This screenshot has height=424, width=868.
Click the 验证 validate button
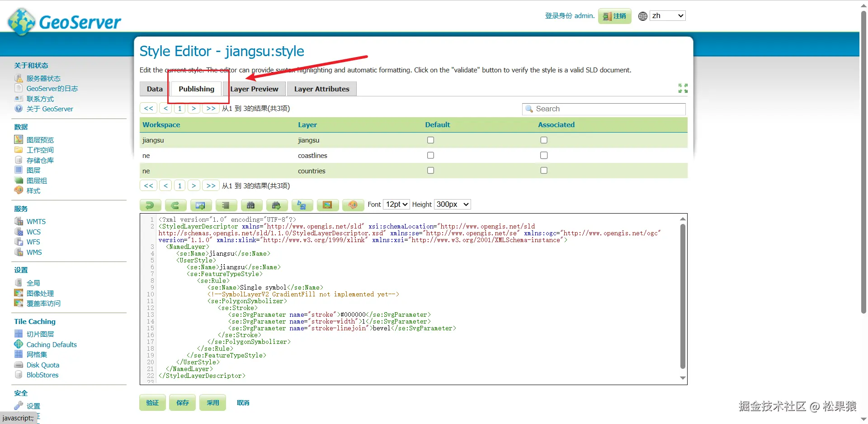(152, 403)
